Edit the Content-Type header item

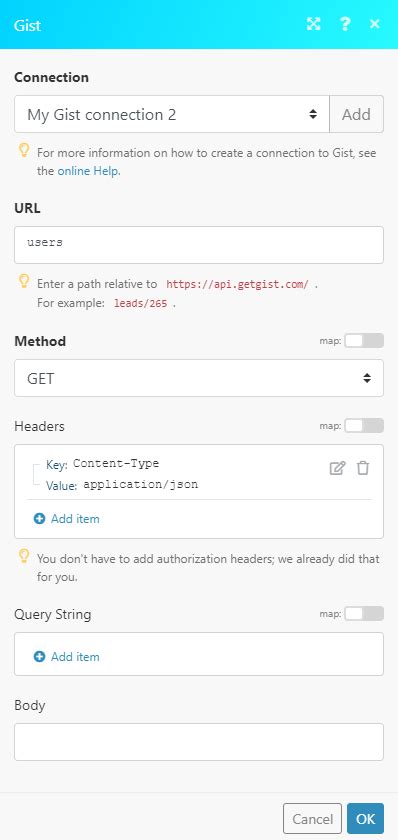[x=337, y=468]
